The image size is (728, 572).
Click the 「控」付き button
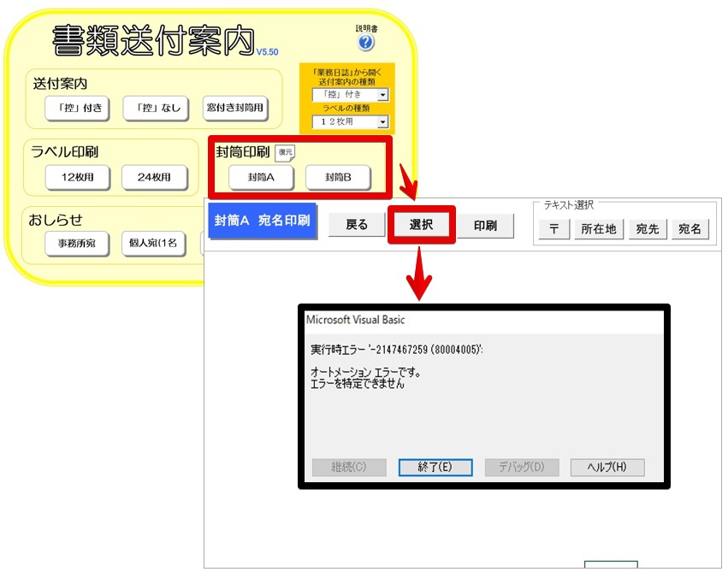77,108
